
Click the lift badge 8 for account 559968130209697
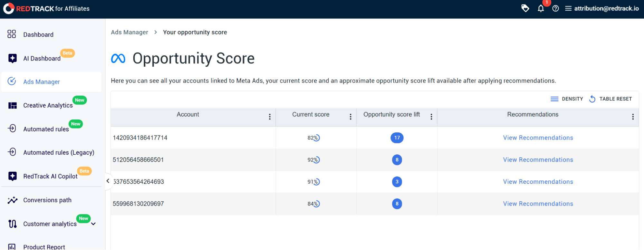[x=397, y=204]
